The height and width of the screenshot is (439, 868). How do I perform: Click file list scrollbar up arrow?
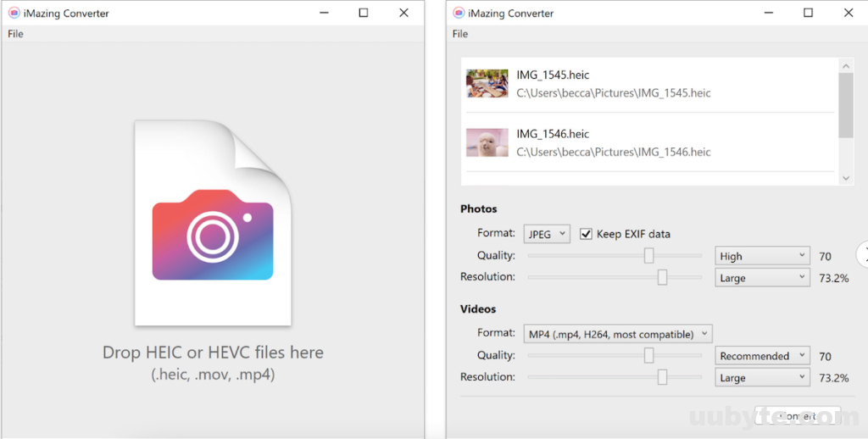coord(846,66)
